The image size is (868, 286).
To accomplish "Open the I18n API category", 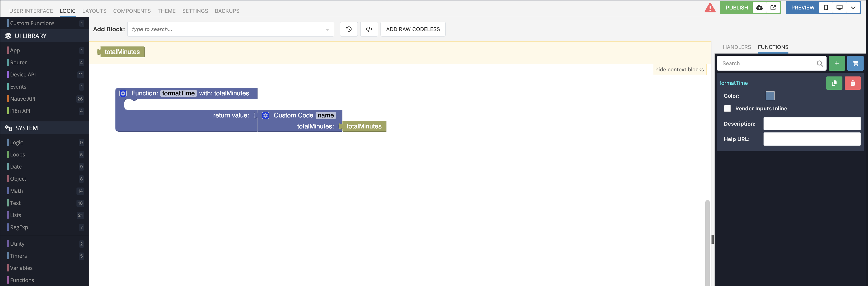I will click(x=45, y=111).
